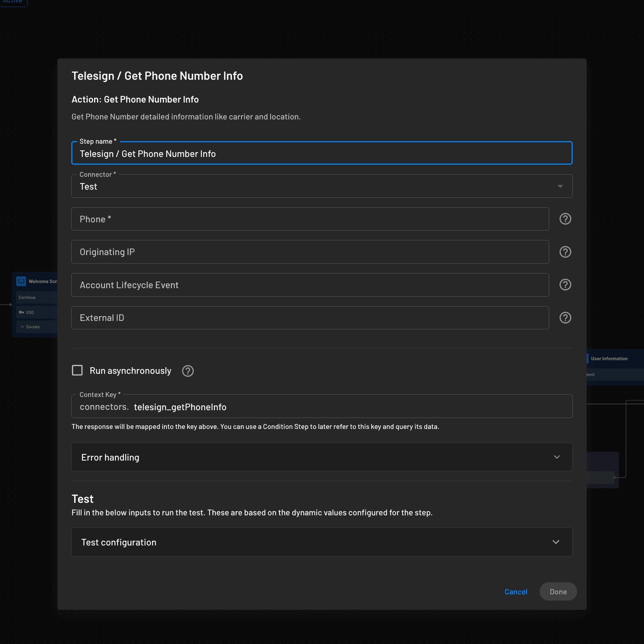Click the Cancel link

[x=516, y=592]
